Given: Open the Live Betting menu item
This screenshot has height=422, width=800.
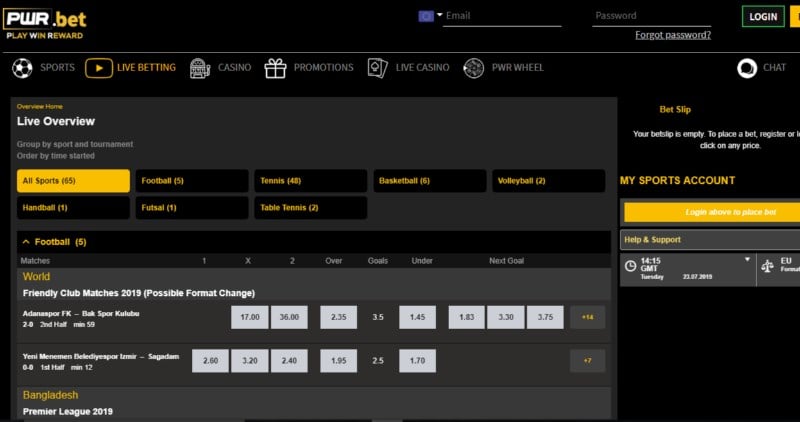Looking at the screenshot, I should click(x=146, y=67).
